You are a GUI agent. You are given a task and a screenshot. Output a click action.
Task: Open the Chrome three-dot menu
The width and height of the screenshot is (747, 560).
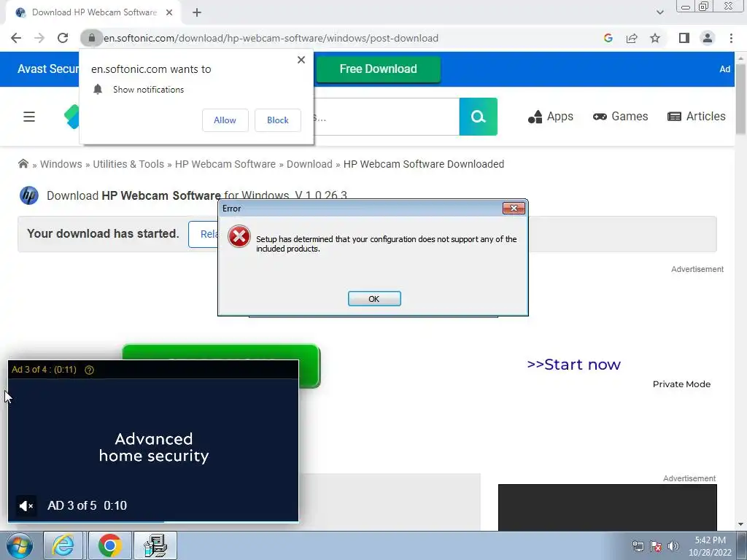click(731, 38)
